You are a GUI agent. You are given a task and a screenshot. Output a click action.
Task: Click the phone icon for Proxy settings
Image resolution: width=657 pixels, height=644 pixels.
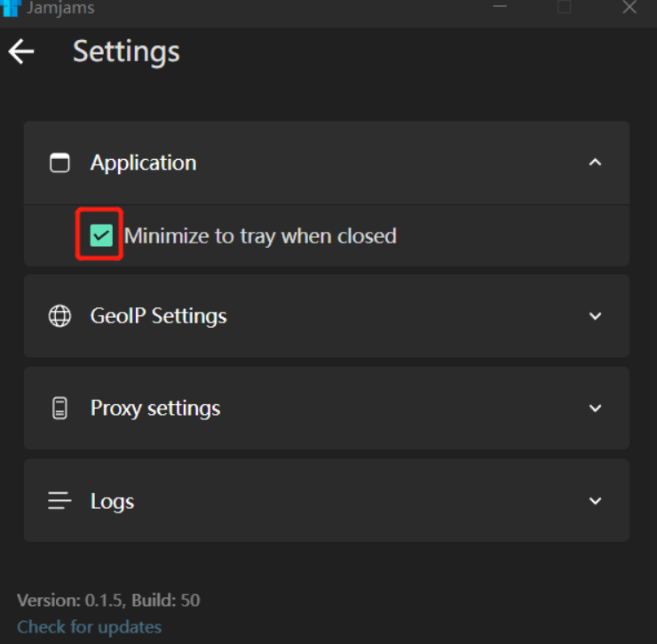59,409
